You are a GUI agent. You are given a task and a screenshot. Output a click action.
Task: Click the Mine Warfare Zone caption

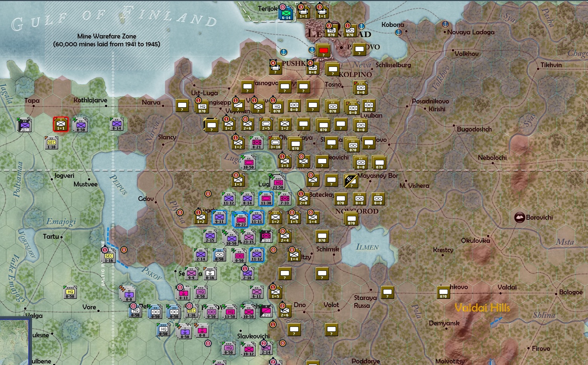coord(106,40)
